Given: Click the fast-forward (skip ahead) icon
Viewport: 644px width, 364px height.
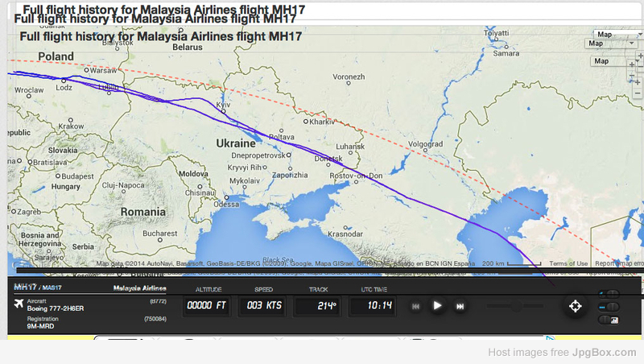Looking at the screenshot, I should pyautogui.click(x=460, y=306).
